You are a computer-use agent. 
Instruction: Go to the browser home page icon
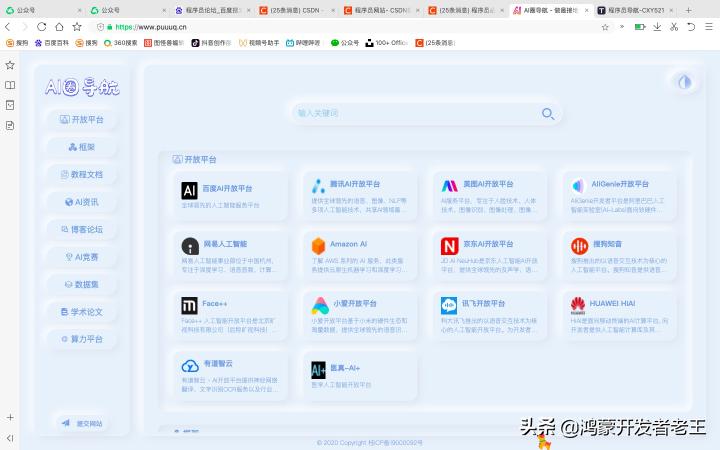(59, 27)
